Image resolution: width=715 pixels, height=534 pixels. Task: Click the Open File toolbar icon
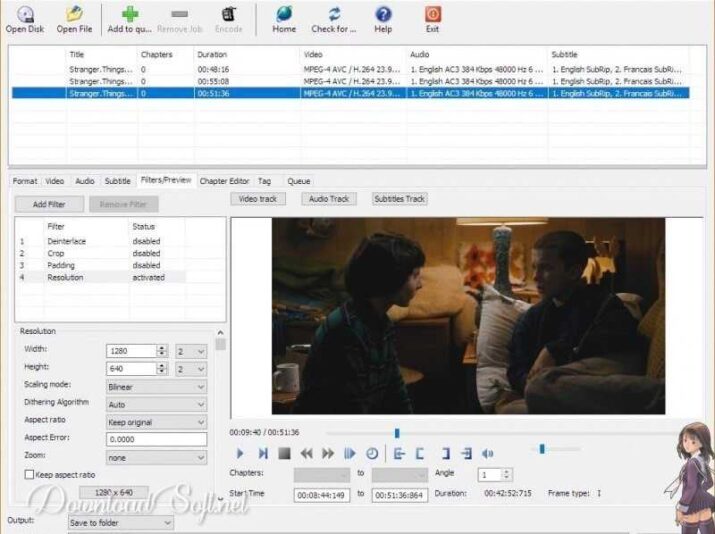coord(74,20)
